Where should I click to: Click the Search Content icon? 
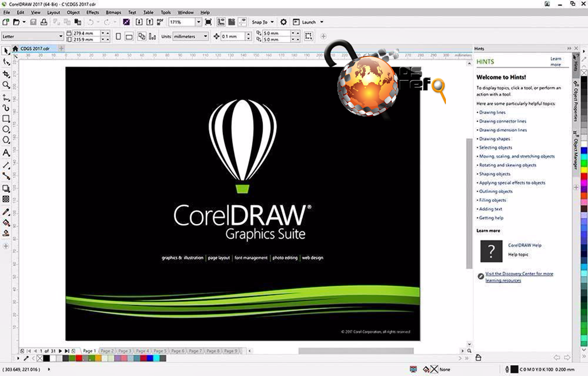[126, 22]
